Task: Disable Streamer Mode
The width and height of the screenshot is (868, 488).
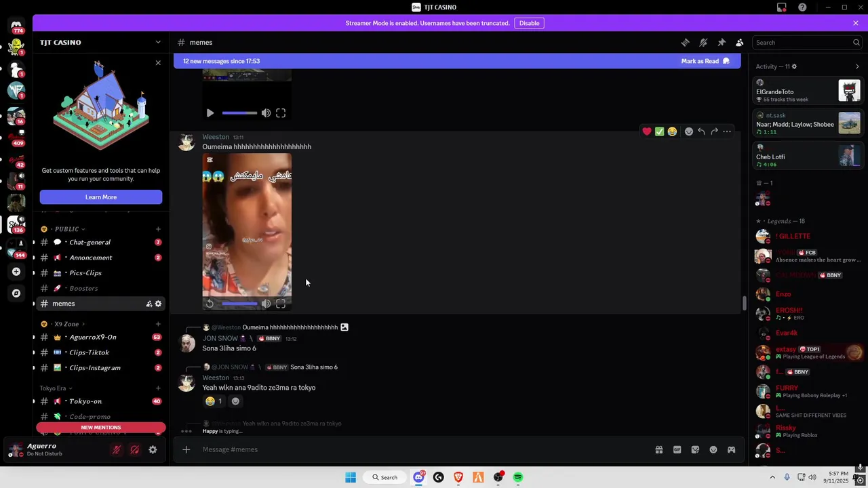Action: [530, 23]
